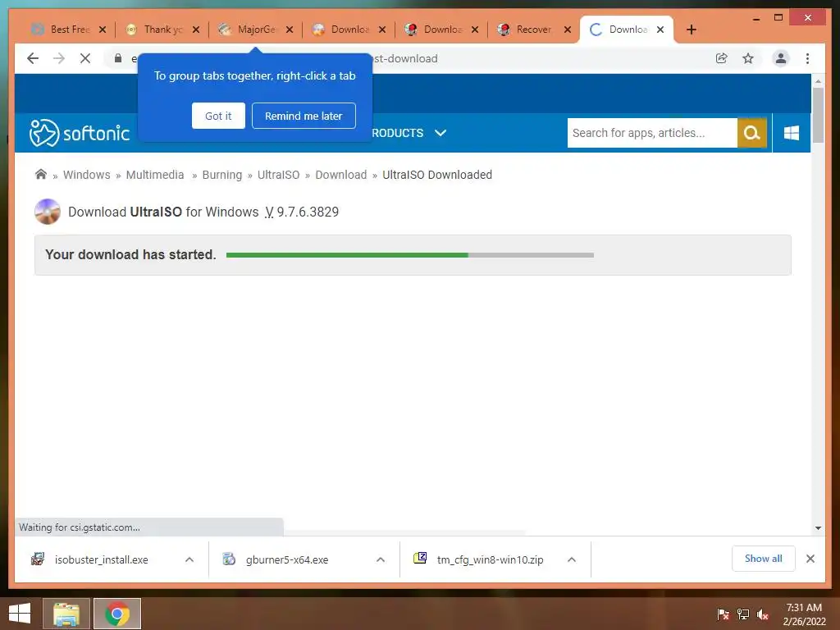Click the isobuster_install.exe file icon
This screenshot has width=840, height=630.
click(38, 559)
